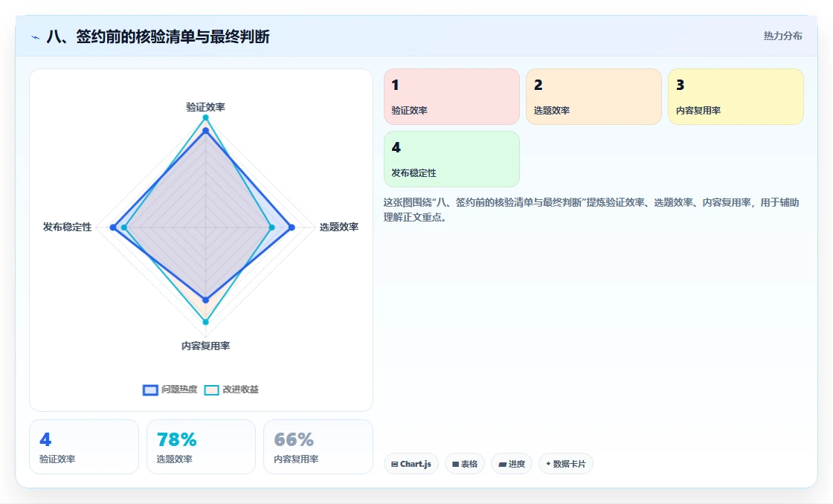This screenshot has width=833, height=504.
Task: Select the pink card numbered 1 验证效率
Action: click(451, 97)
